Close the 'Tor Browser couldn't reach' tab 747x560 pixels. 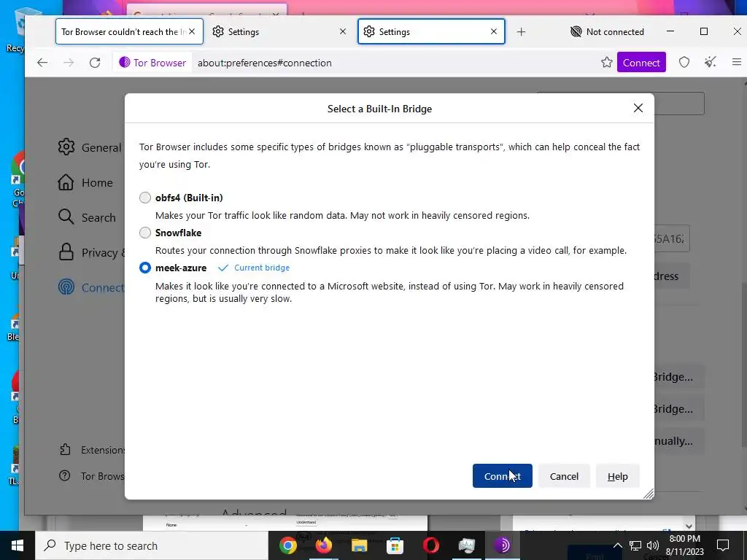click(x=192, y=31)
